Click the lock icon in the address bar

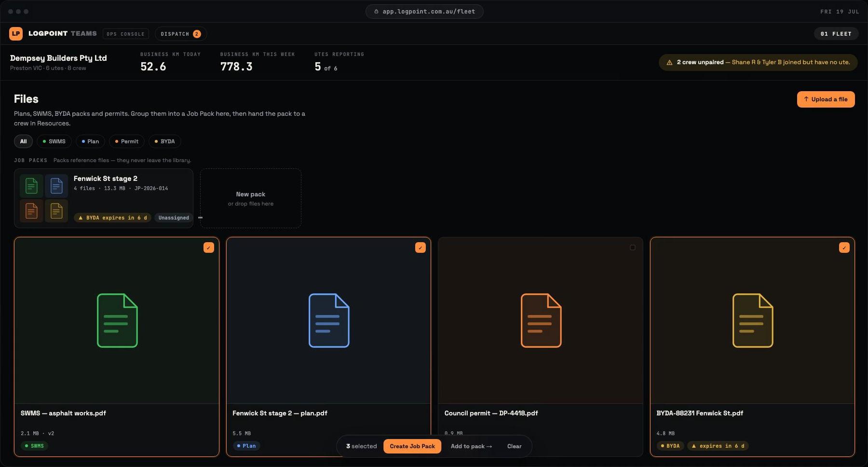tap(376, 12)
